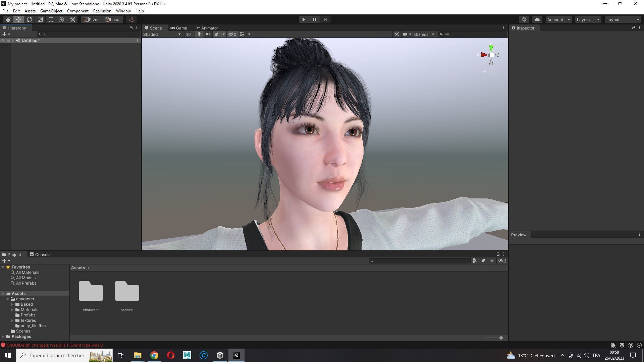The width and height of the screenshot is (644, 362).
Task: Toggle 2D view mode
Action: click(188, 34)
